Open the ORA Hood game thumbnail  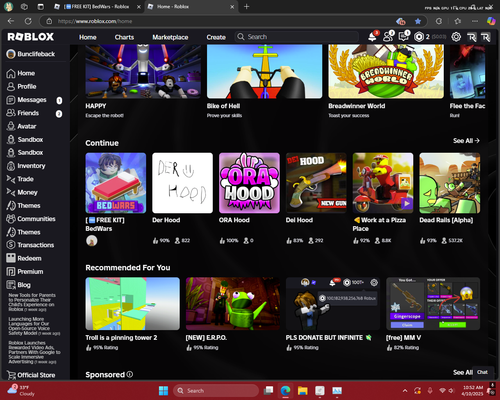pyautogui.click(x=249, y=183)
